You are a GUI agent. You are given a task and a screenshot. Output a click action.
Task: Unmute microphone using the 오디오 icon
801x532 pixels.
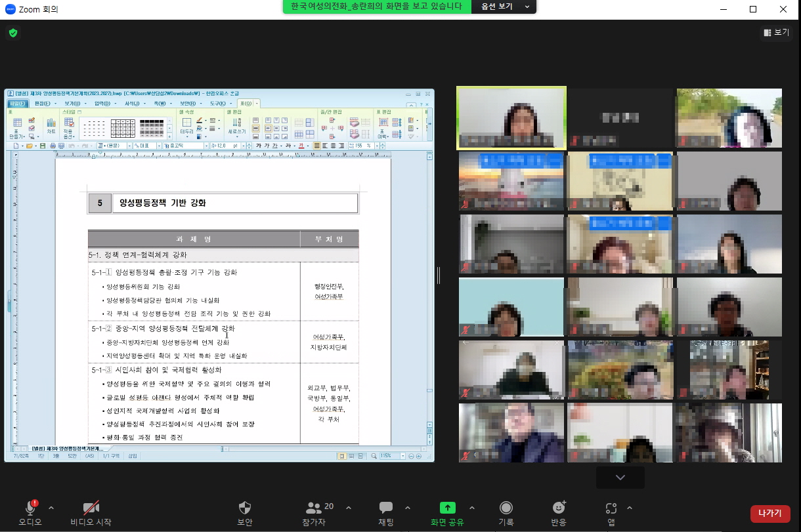[x=30, y=508]
